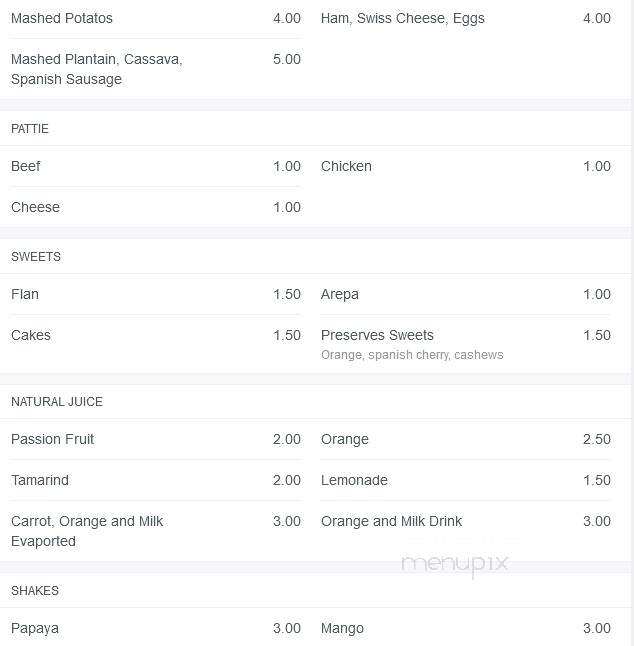This screenshot has width=634, height=646.
Task: Choose the Papaya shake
Action: click(x=35, y=628)
